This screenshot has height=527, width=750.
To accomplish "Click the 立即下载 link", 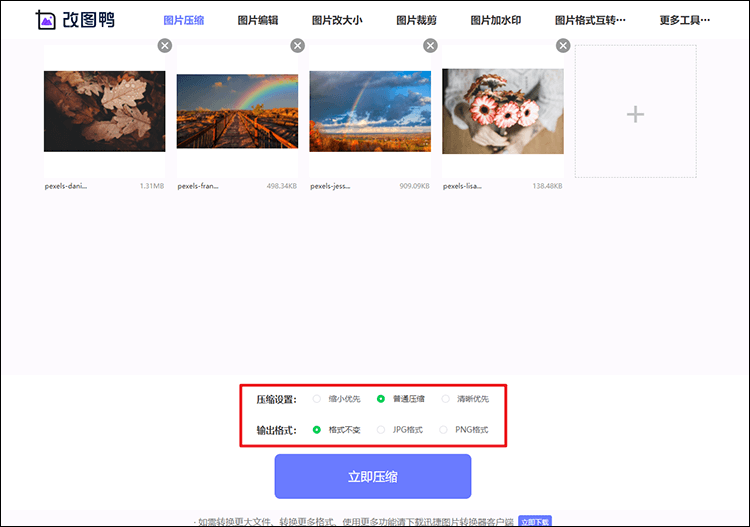I will [535, 521].
